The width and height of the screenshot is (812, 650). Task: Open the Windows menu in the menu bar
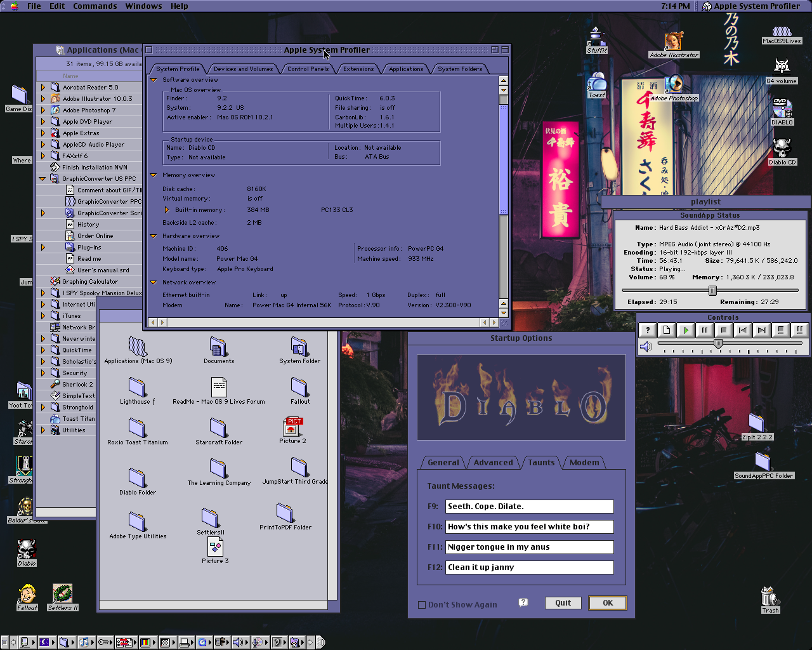click(143, 6)
